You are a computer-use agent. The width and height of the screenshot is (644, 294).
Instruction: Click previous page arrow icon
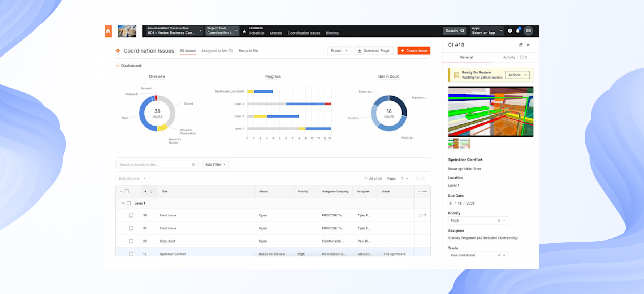tap(417, 178)
